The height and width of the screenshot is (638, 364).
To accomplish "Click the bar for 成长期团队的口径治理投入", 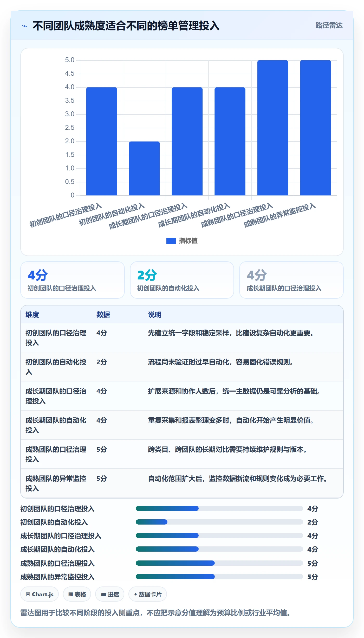I will pos(187,141).
